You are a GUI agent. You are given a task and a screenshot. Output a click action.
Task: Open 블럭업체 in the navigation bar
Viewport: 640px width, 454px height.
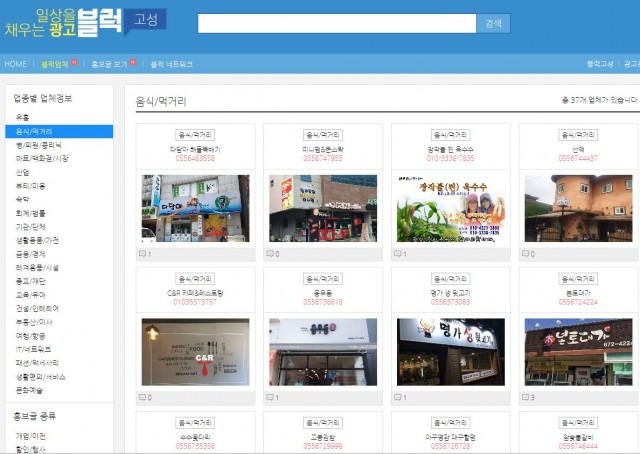pos(54,64)
